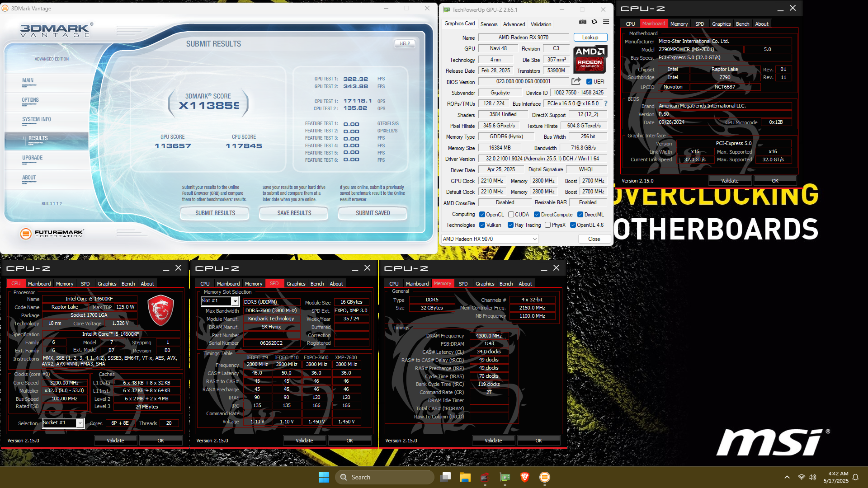Click the GPU-Z screenshot camera icon

pyautogui.click(x=583, y=22)
